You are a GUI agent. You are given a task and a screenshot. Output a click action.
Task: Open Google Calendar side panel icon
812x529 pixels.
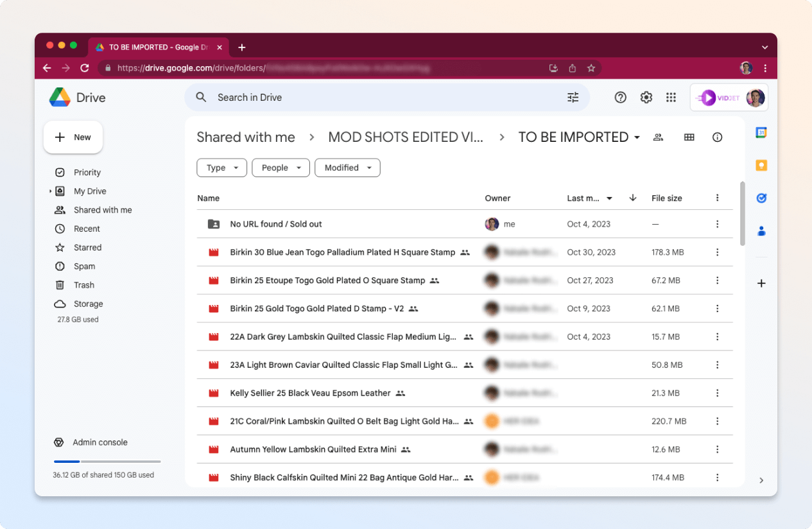pyautogui.click(x=761, y=133)
